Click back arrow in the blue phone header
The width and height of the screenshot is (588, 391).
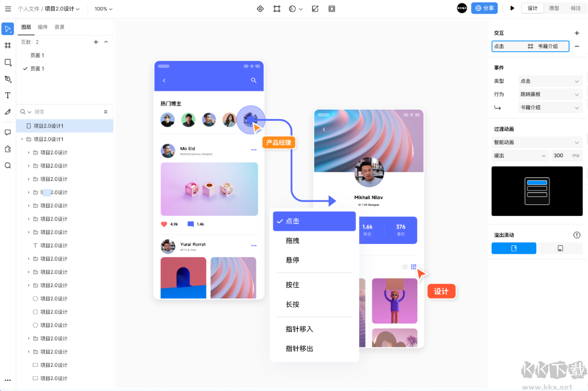coord(164,80)
